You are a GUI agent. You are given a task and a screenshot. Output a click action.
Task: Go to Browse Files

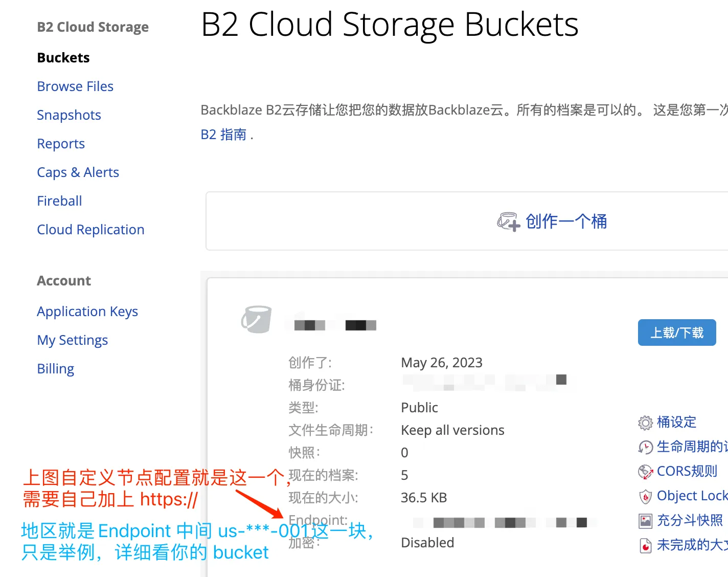point(75,86)
